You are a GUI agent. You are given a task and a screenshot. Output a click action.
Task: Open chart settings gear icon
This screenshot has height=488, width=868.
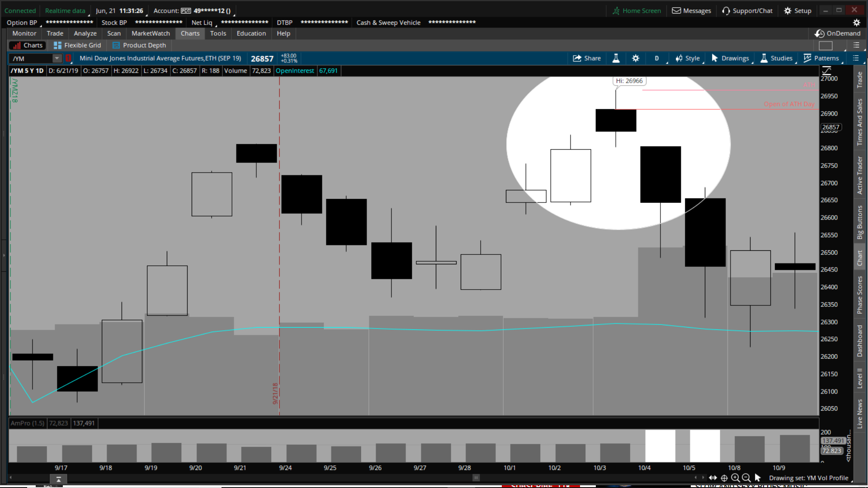[x=636, y=58]
